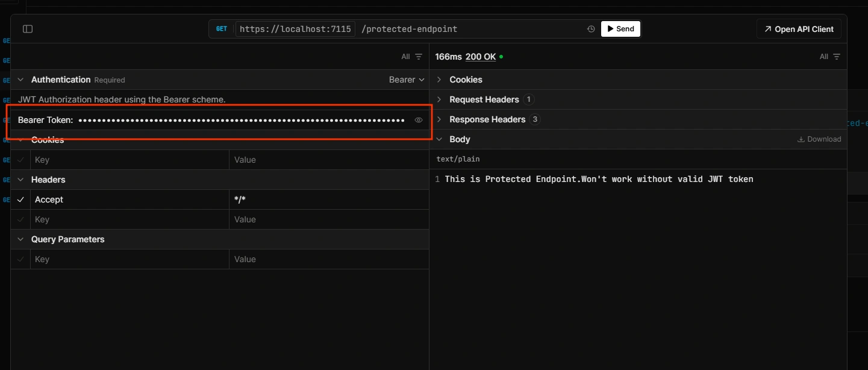Expand Response Headers section
This screenshot has height=370, width=868.
pos(439,119)
